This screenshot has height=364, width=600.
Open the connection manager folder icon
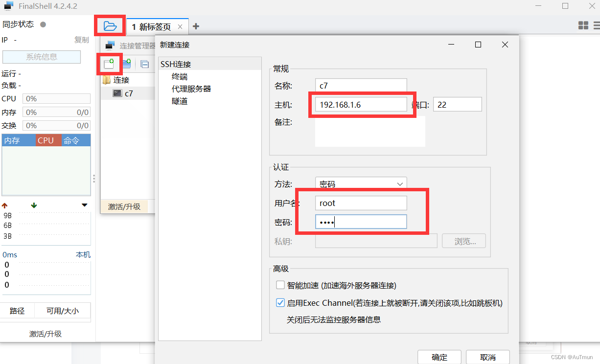click(x=109, y=25)
